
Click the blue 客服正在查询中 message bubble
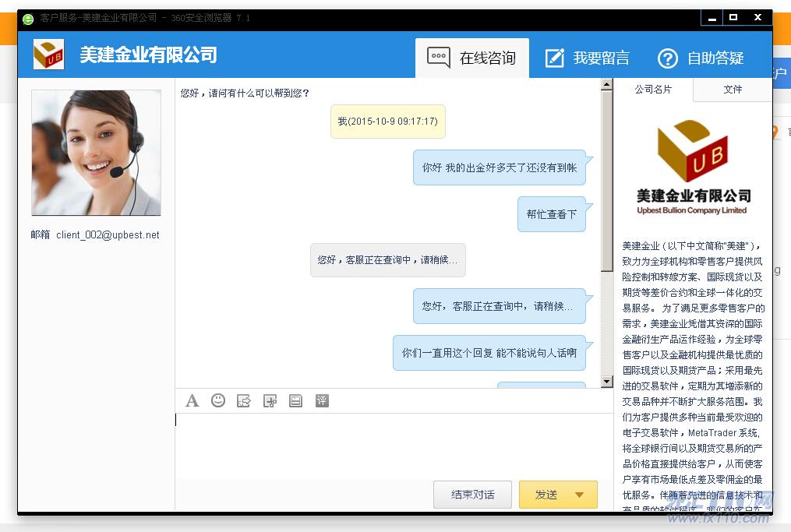[x=500, y=306]
